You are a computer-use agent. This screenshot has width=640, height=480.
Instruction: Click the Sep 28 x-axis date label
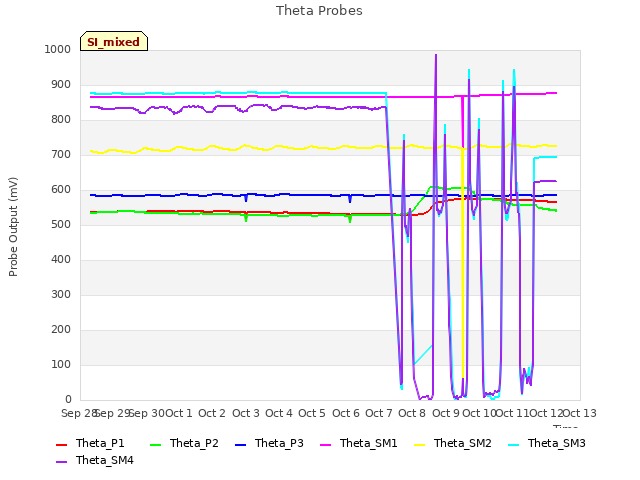click(x=78, y=413)
